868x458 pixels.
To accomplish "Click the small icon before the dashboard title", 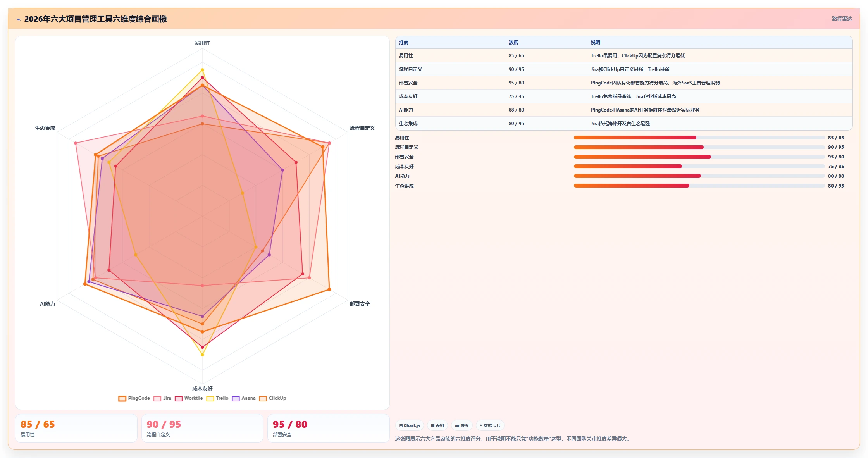I will (18, 19).
